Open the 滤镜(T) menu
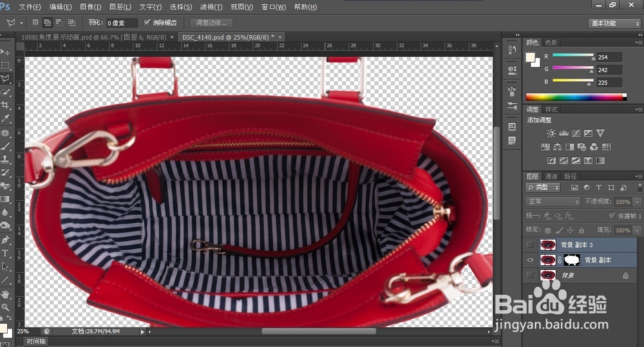This screenshot has width=644, height=347. point(211,7)
